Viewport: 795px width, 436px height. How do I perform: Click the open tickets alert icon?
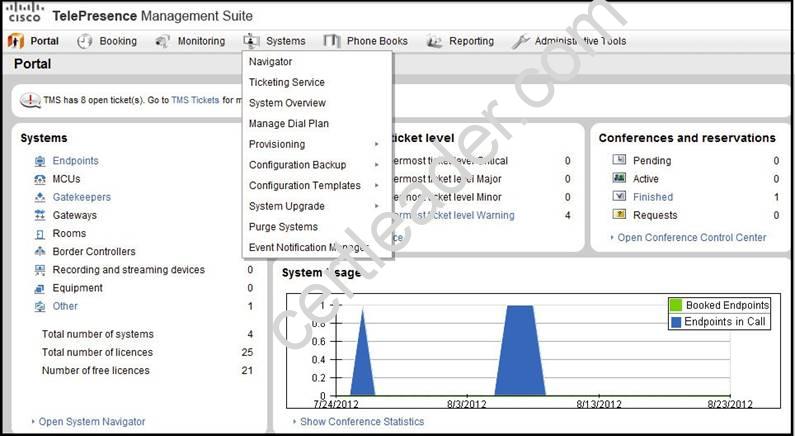(30, 100)
